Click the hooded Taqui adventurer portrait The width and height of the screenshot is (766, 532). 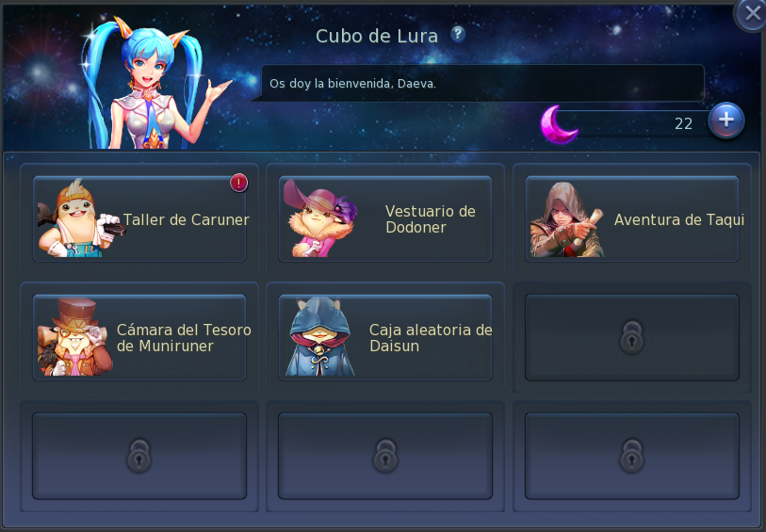[567, 219]
